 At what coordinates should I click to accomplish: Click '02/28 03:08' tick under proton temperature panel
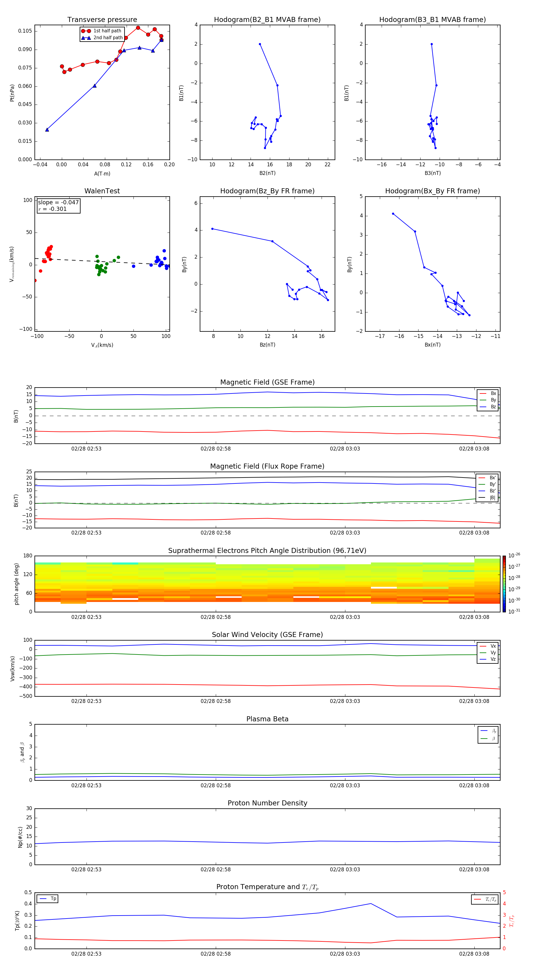tap(474, 954)
